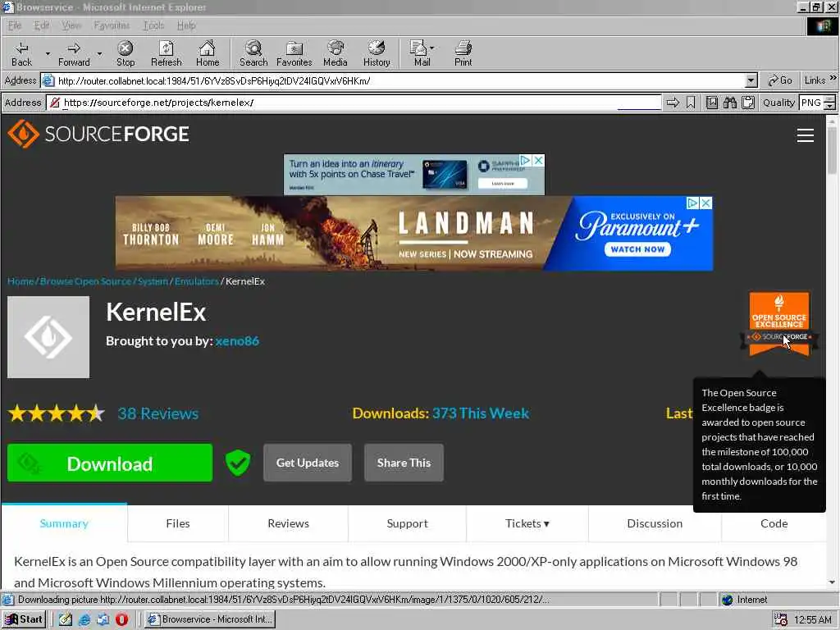Click the Open Source Excellence badge

[779, 324]
